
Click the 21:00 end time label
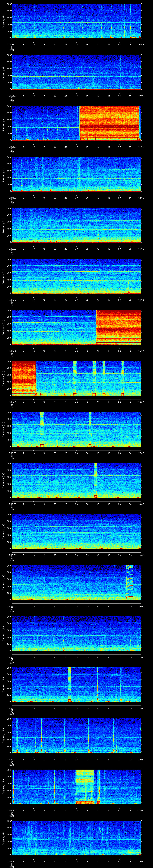141,657
